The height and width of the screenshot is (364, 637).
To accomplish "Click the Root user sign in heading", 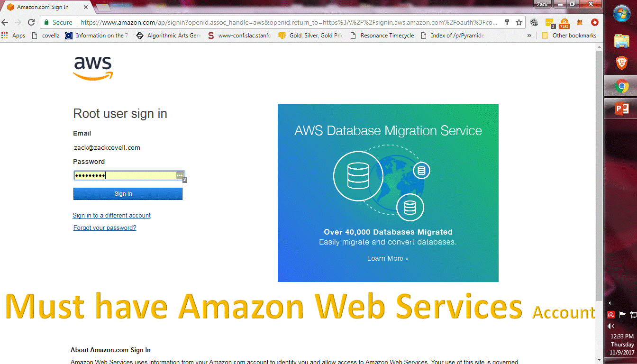I will [120, 114].
